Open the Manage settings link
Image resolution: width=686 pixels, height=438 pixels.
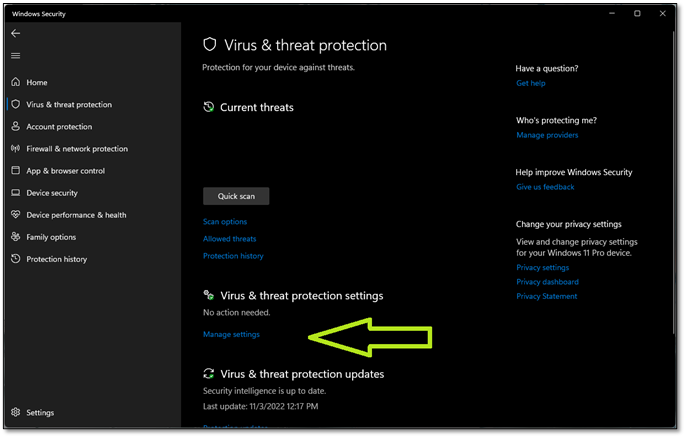tap(231, 334)
